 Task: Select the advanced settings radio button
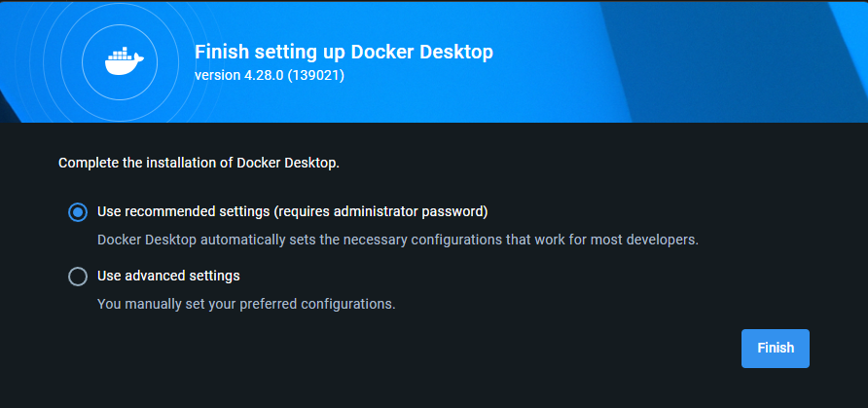point(78,277)
